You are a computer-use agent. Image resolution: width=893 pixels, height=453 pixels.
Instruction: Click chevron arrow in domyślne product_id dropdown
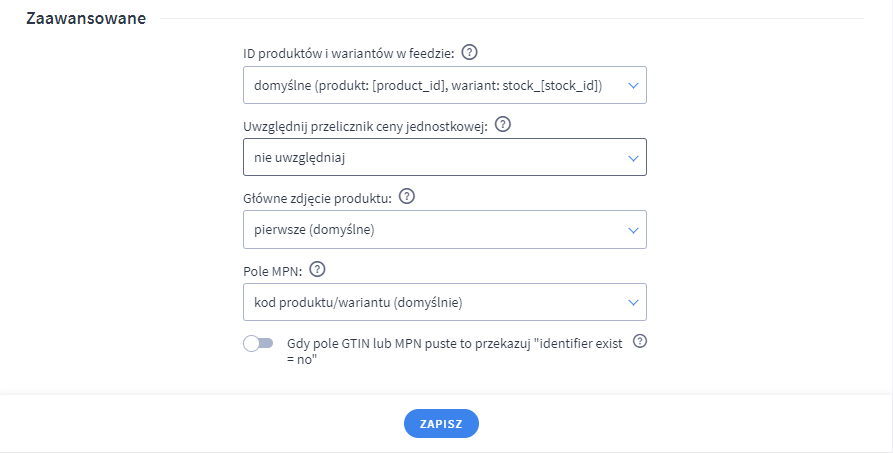pyautogui.click(x=632, y=86)
